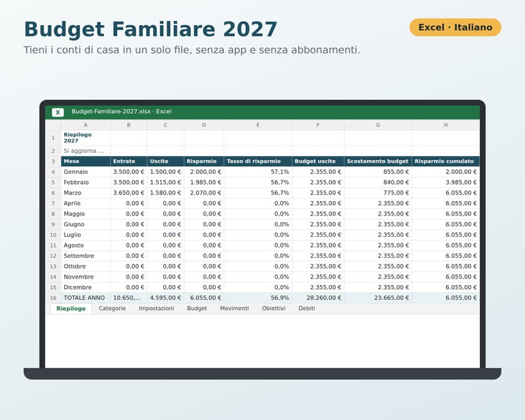This screenshot has height=420, width=525.
Task: Open the Movimenti sheet tab
Action: [x=234, y=308]
